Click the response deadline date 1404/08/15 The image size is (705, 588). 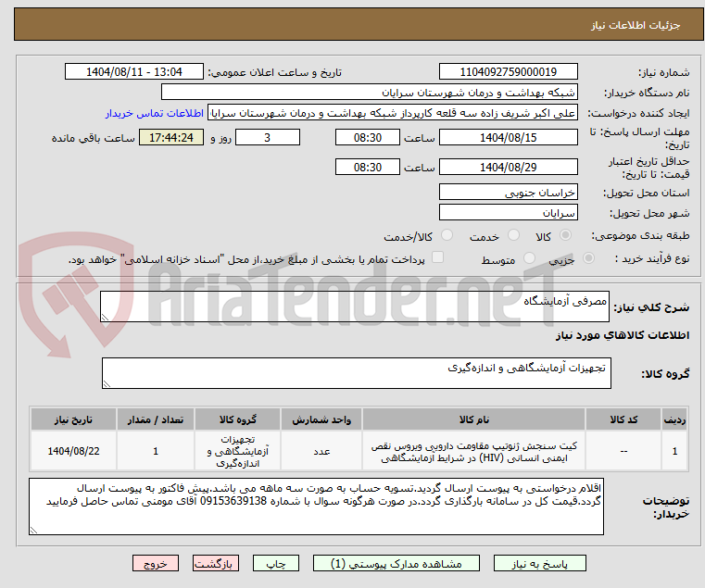coord(508,138)
